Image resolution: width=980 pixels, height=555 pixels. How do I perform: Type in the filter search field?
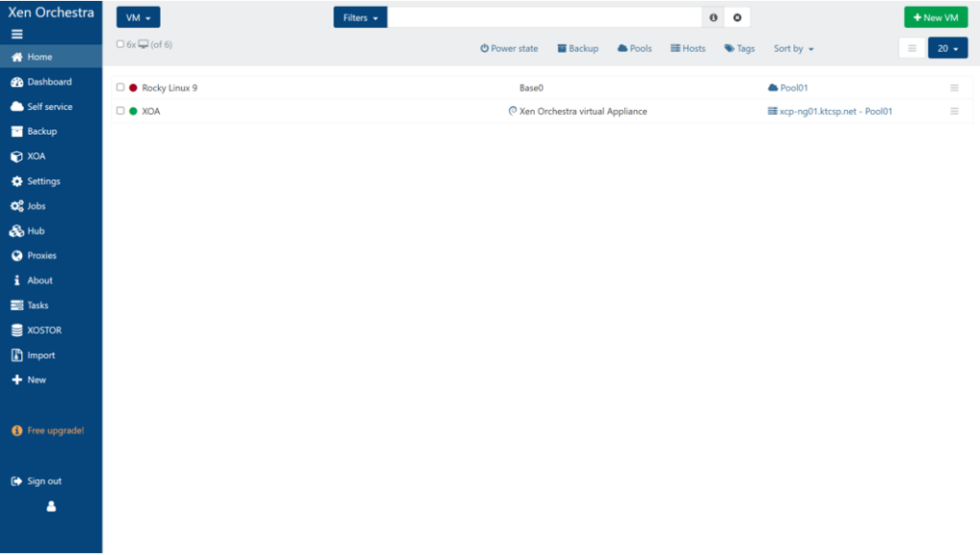(x=544, y=17)
